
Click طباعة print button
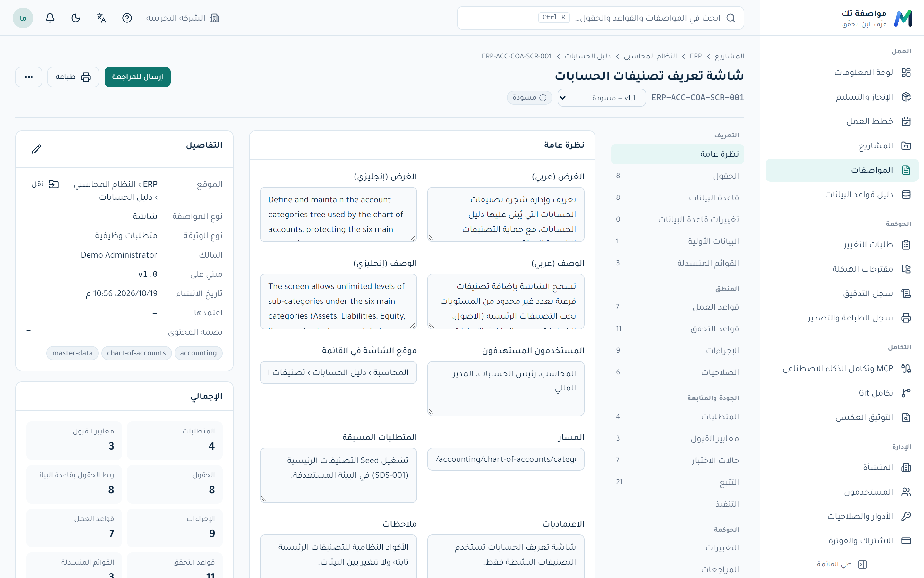(73, 77)
